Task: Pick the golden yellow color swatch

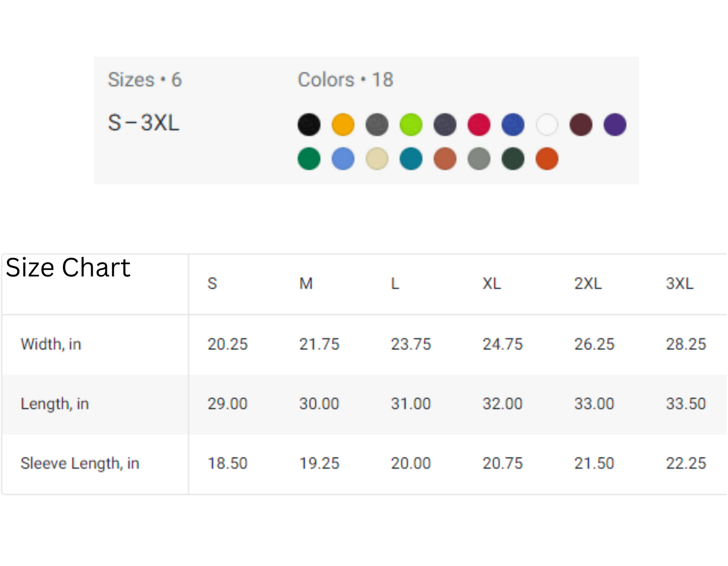Action: (343, 124)
